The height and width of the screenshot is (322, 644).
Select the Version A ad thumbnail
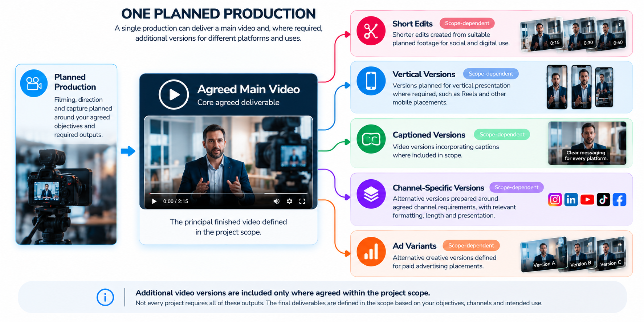[x=543, y=254]
